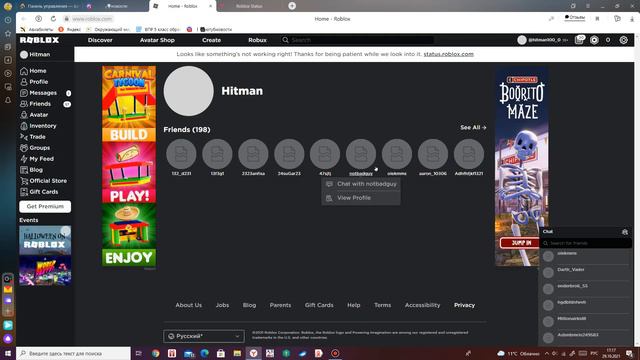This screenshot has height=360, width=640.
Task: Open the notifications icon in Roblox header
Action: point(580,40)
